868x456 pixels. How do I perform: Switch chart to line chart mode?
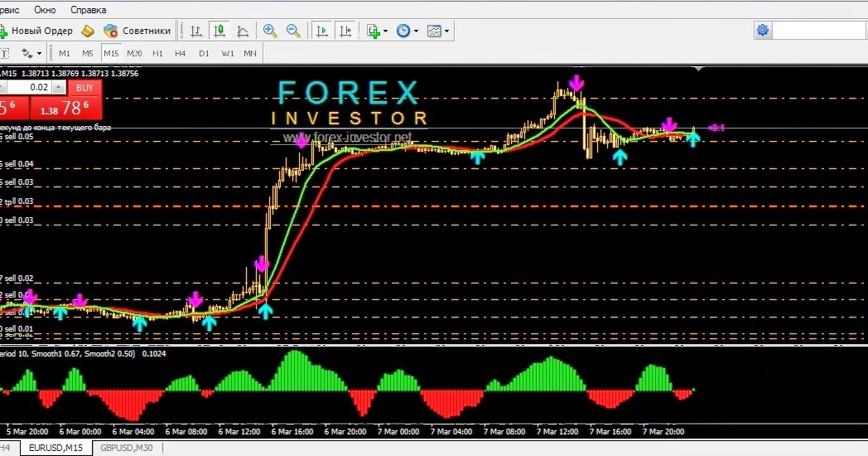click(x=243, y=31)
